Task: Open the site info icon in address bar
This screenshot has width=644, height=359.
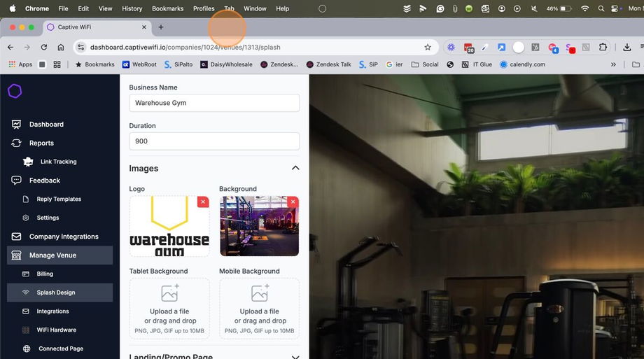Action: pos(81,48)
